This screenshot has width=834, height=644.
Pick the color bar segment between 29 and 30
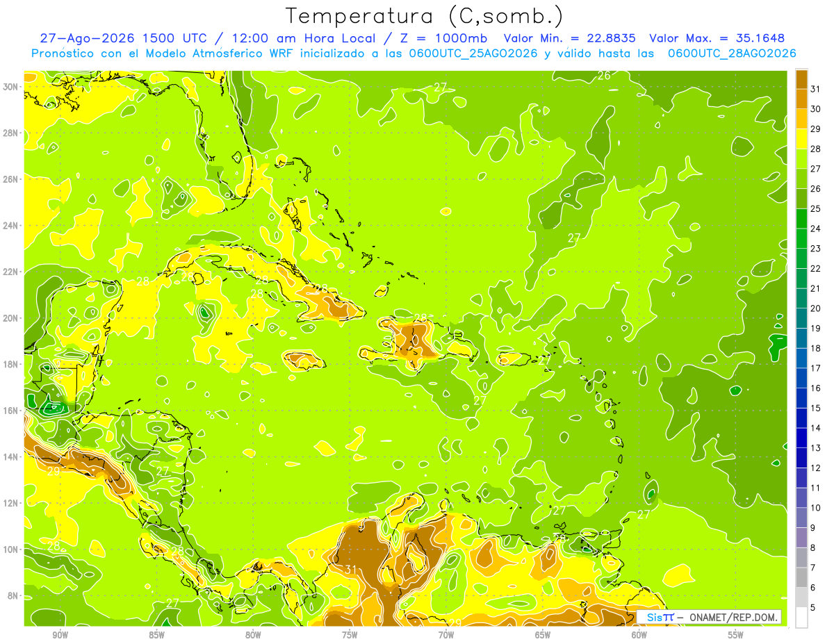801,119
